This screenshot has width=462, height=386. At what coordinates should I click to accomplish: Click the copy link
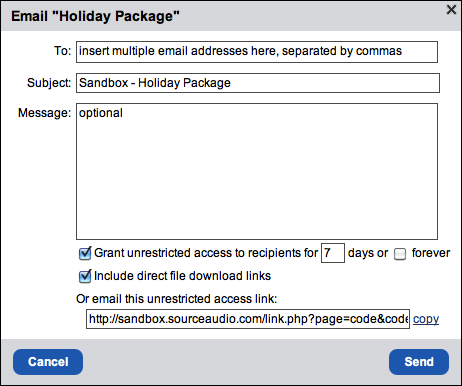[x=426, y=319]
